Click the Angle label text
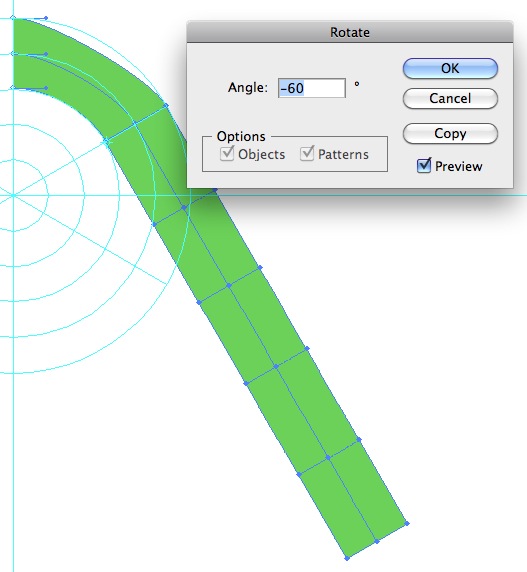The height and width of the screenshot is (572, 527). click(248, 88)
